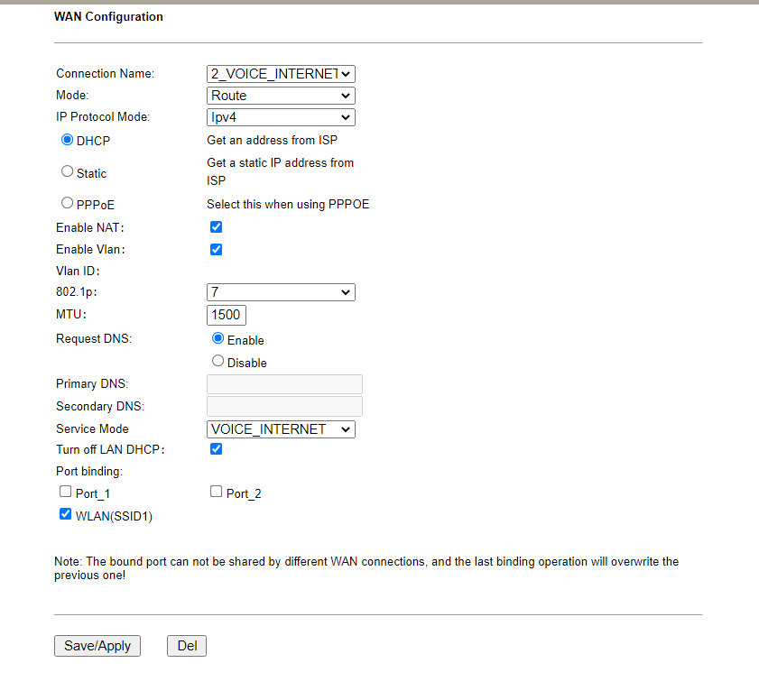The width and height of the screenshot is (759, 700).
Task: Click the MTU input field
Action: point(227,315)
